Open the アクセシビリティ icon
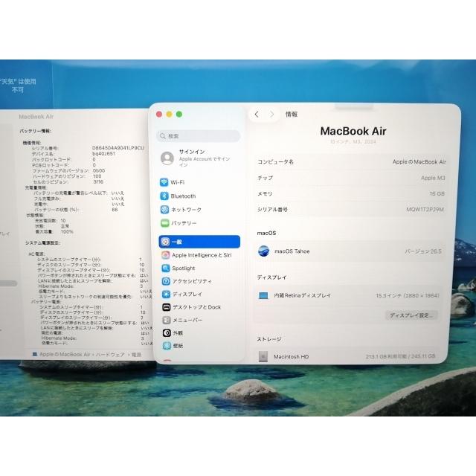Screen dimensions: 476x476 [166, 281]
